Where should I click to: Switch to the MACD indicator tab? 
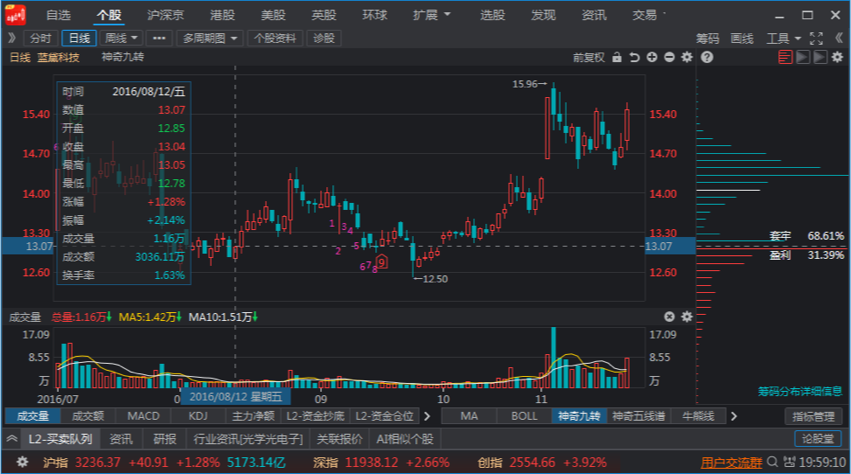pyautogui.click(x=143, y=416)
